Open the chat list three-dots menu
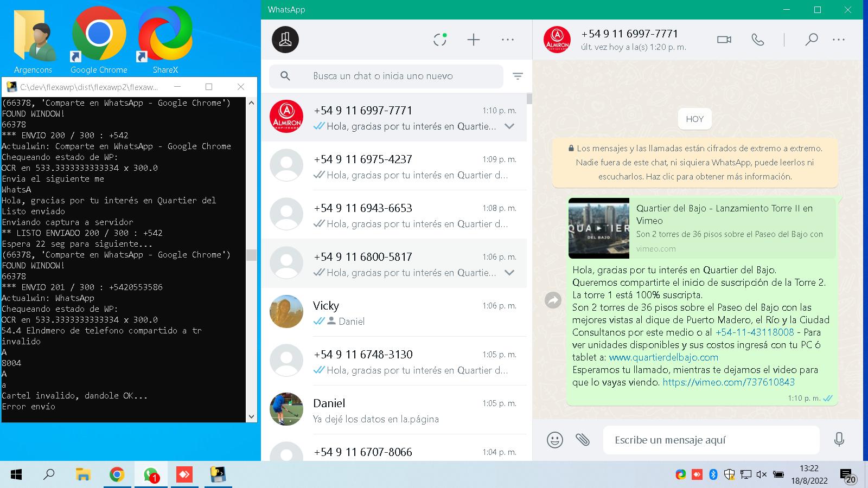868x488 pixels. coord(508,40)
